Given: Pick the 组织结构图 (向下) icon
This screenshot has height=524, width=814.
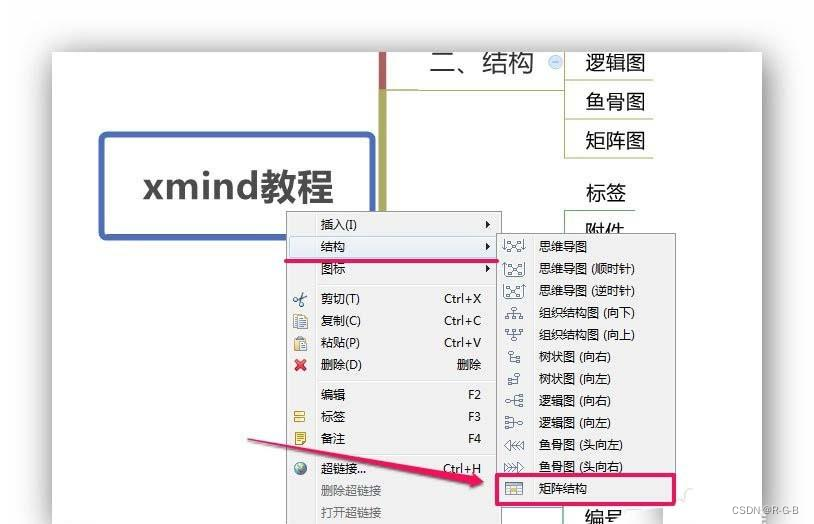Looking at the screenshot, I should (x=514, y=313).
